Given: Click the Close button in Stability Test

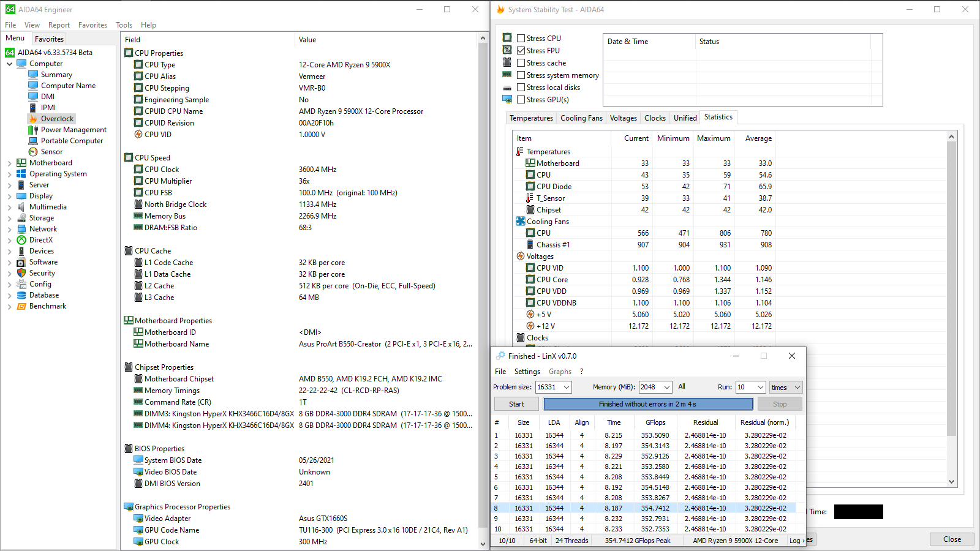Looking at the screenshot, I should [951, 539].
